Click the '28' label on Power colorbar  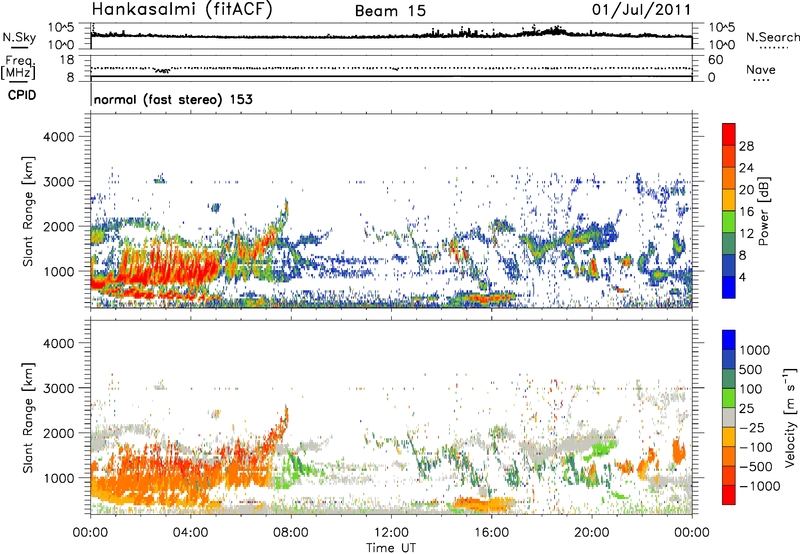[x=746, y=146]
